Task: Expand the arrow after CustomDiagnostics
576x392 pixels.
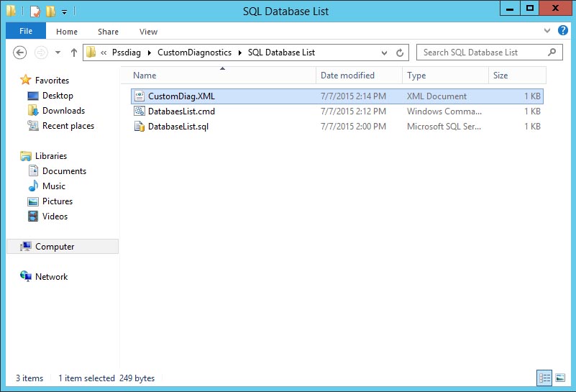Action: click(x=240, y=53)
